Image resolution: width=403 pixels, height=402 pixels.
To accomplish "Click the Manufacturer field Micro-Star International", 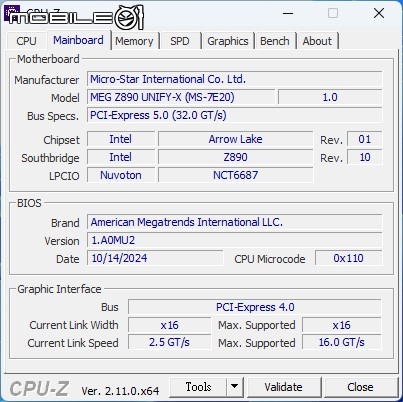I will 235,79.
